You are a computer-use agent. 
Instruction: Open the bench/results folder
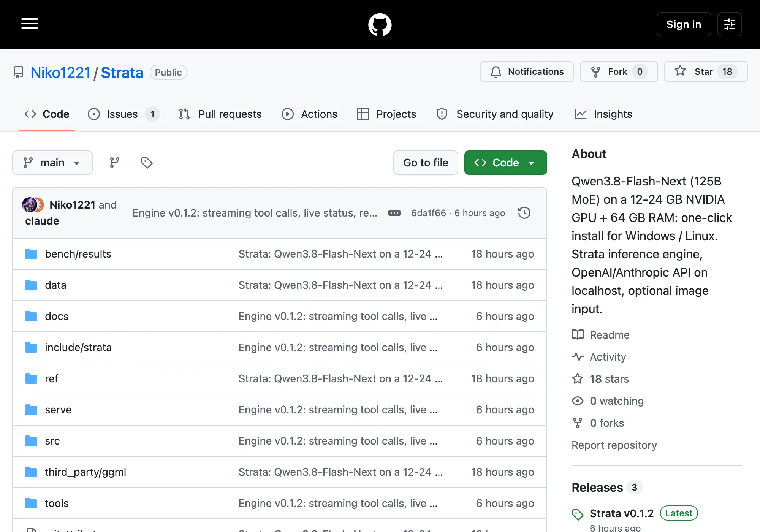click(78, 254)
